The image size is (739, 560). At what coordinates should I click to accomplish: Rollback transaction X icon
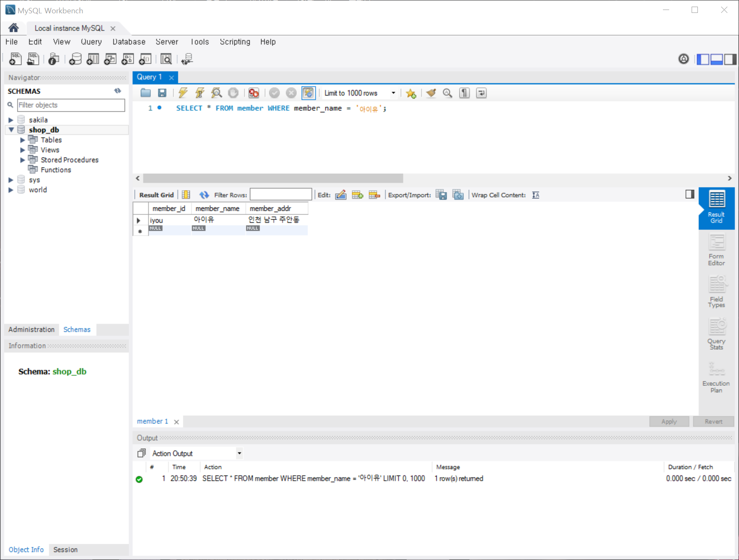point(291,93)
